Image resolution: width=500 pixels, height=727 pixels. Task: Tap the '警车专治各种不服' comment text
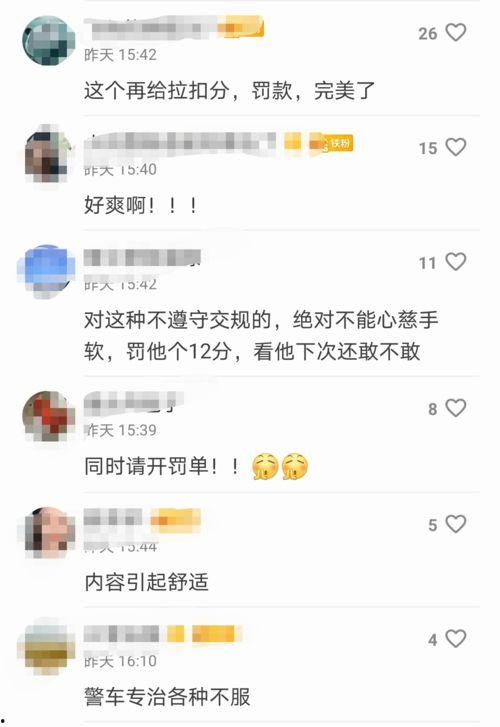[x=167, y=696]
